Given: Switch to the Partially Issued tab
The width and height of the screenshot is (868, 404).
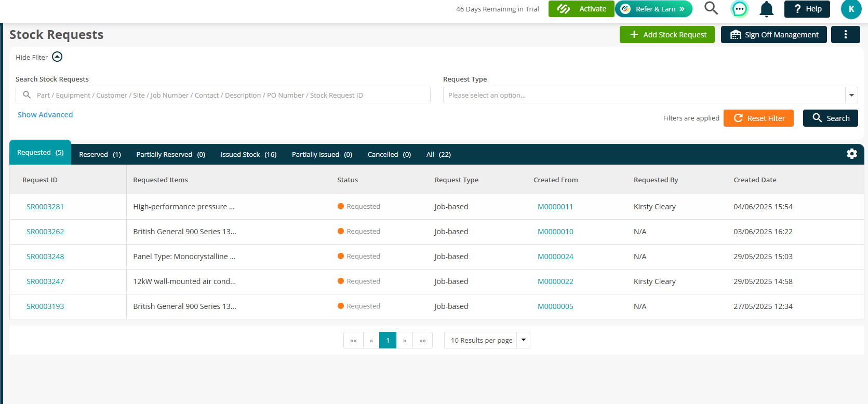Looking at the screenshot, I should (x=322, y=154).
